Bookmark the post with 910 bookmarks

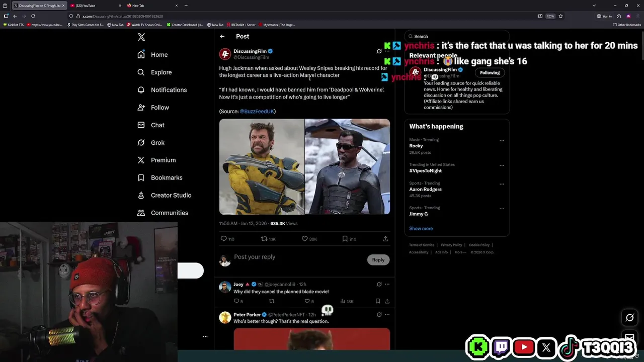[349, 239]
